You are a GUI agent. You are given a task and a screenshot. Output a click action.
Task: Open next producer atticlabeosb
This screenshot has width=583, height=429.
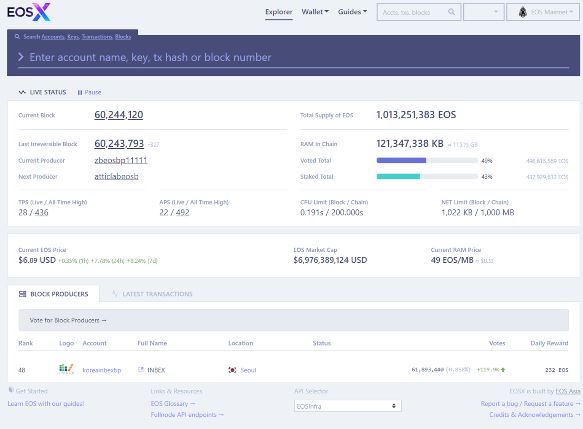point(116,176)
